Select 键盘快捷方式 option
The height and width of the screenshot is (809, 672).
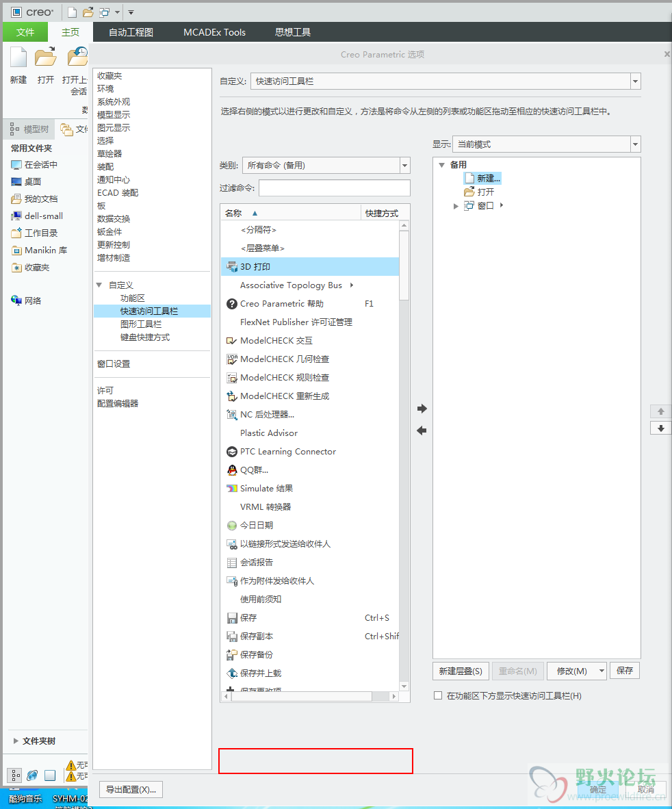point(145,337)
